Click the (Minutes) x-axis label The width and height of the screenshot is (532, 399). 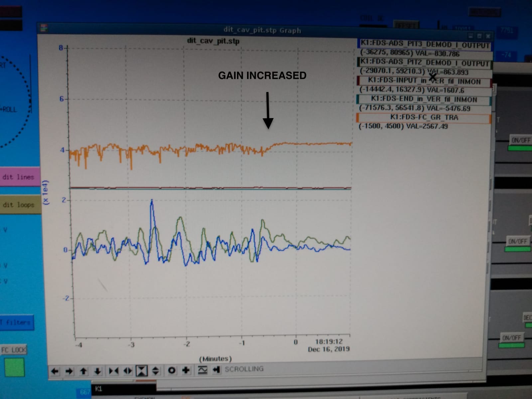tap(215, 359)
